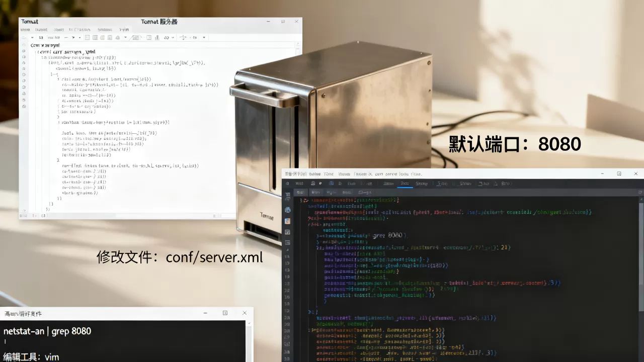The height and width of the screenshot is (362, 644).
Task: Open the font size 20 dropdown in Tomcat window
Action: point(169,38)
